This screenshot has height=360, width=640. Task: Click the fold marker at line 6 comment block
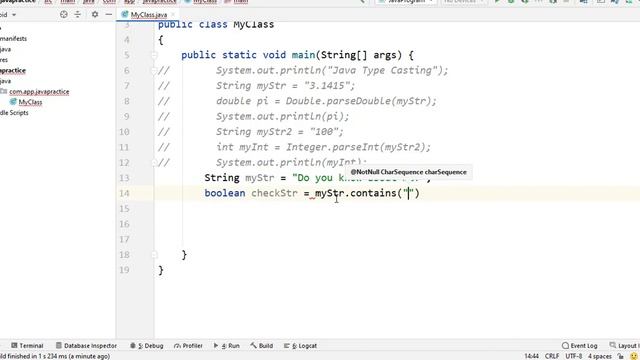tap(154, 71)
